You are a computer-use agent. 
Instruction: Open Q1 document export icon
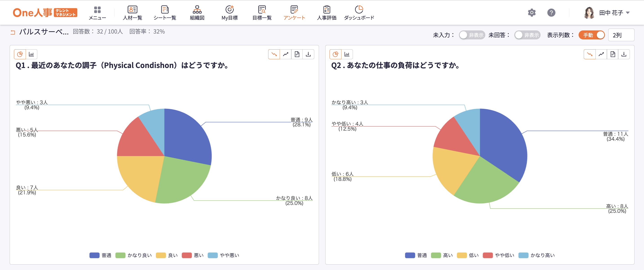point(297,54)
